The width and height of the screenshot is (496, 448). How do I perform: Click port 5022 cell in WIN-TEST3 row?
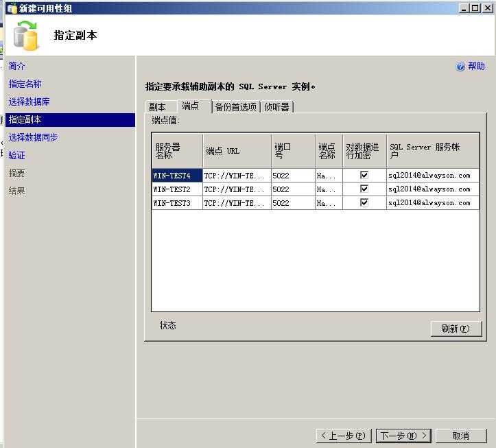point(293,203)
